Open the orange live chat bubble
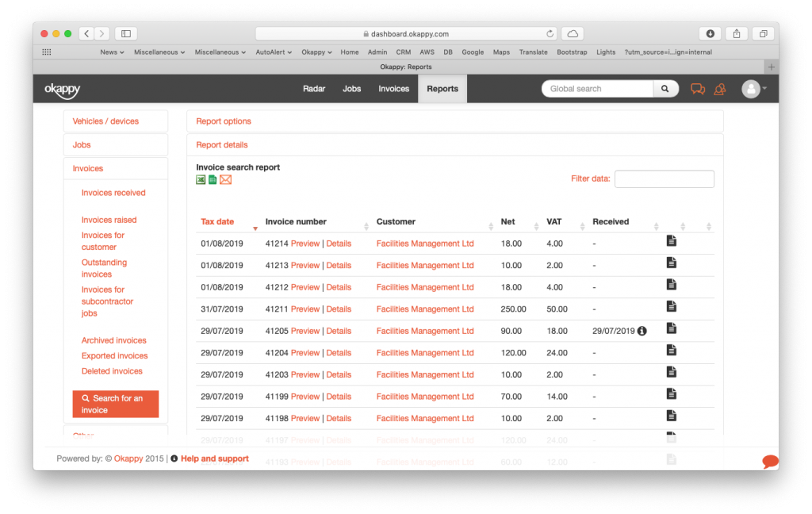This screenshot has height=514, width=812. [x=770, y=461]
